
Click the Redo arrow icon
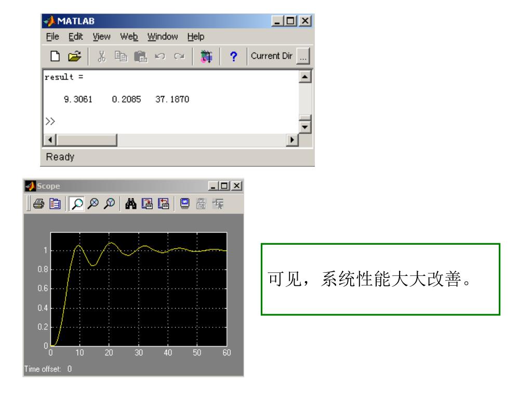(179, 56)
